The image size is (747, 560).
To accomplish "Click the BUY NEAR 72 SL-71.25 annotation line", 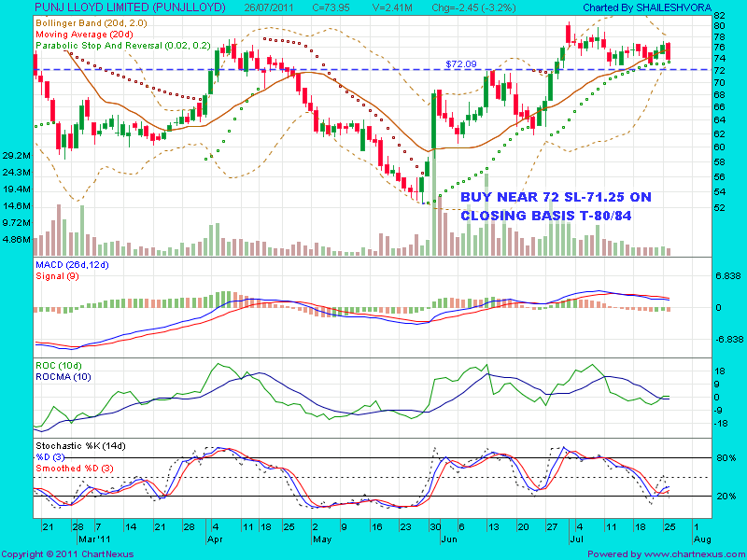I will tap(556, 197).
